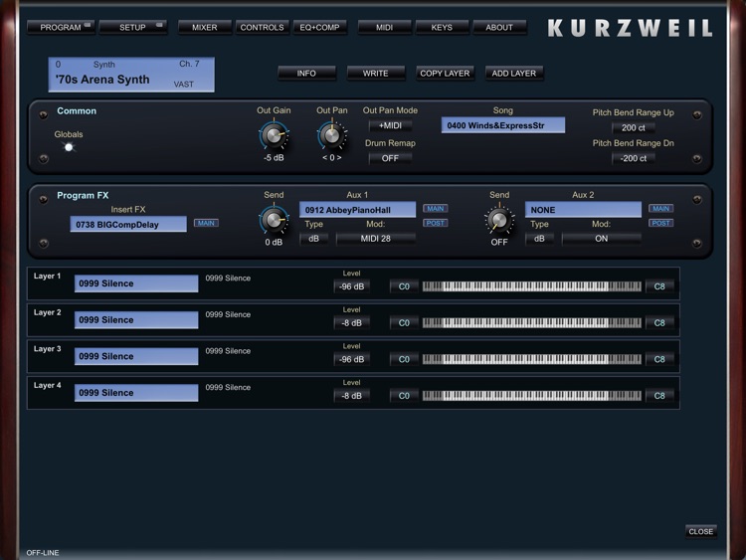
Task: Click the CLOSE button
Action: click(x=701, y=531)
